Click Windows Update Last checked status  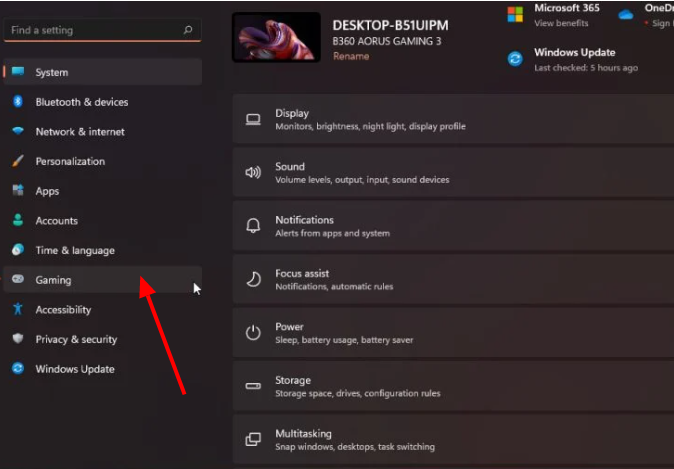coord(586,67)
